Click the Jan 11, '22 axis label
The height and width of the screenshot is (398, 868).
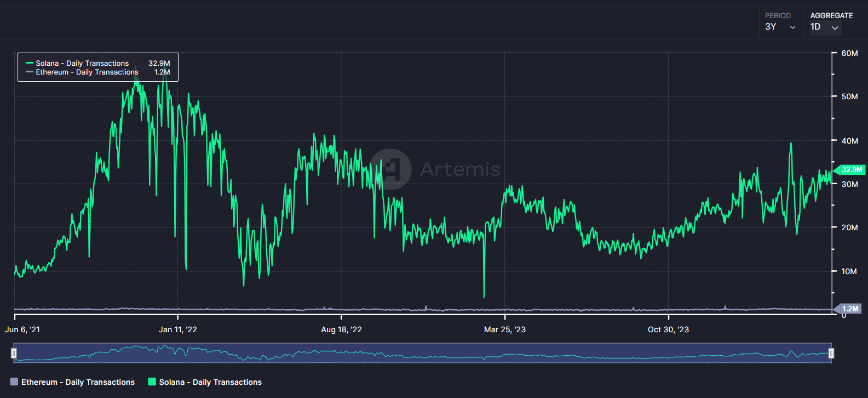click(178, 329)
